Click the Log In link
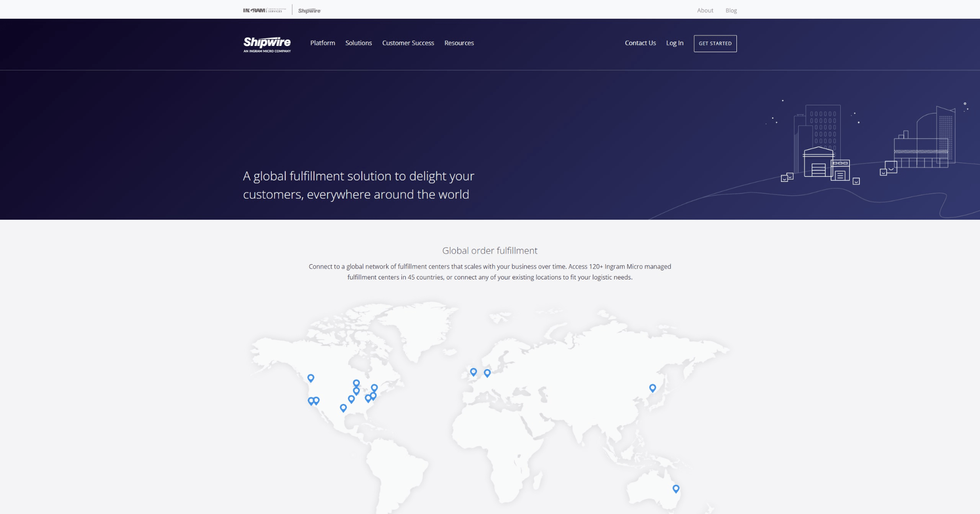 (x=675, y=43)
